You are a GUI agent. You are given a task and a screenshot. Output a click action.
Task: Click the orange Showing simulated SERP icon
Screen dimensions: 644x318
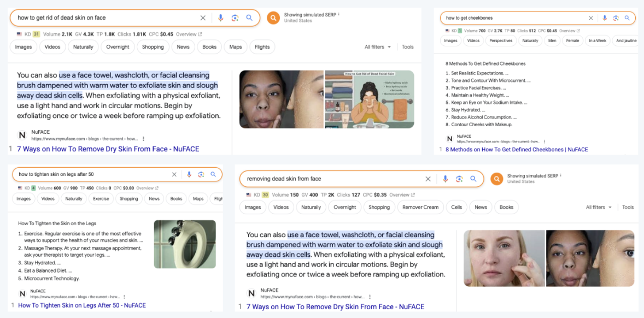(x=273, y=17)
